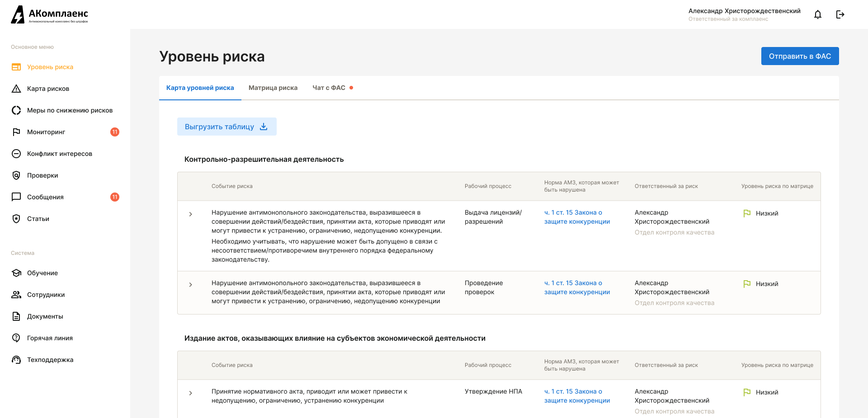Open Конфликт интересов circle icon
Viewport: 868px width, 418px height.
point(16,154)
